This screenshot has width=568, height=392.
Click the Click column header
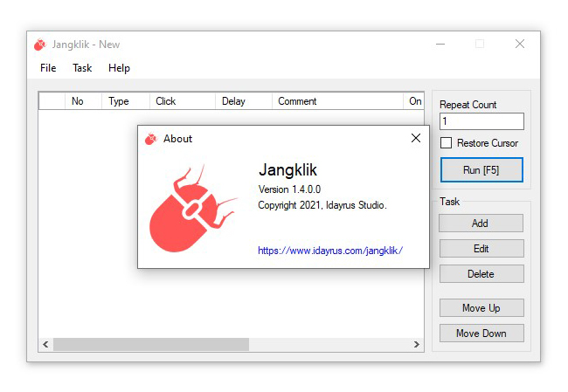(183, 101)
